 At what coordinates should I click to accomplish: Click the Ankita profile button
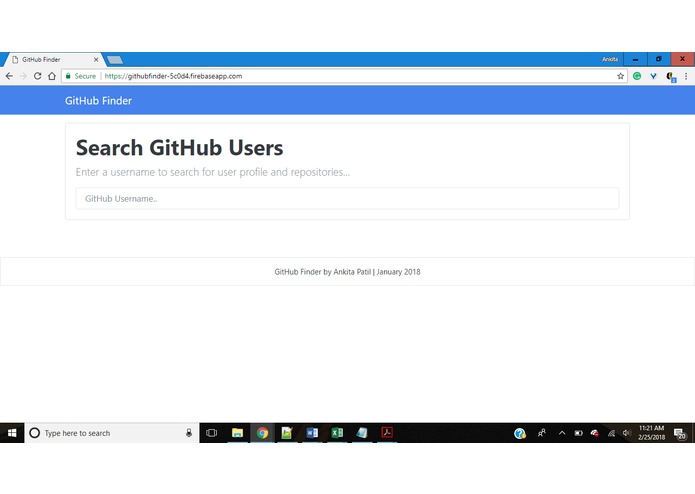pos(610,59)
